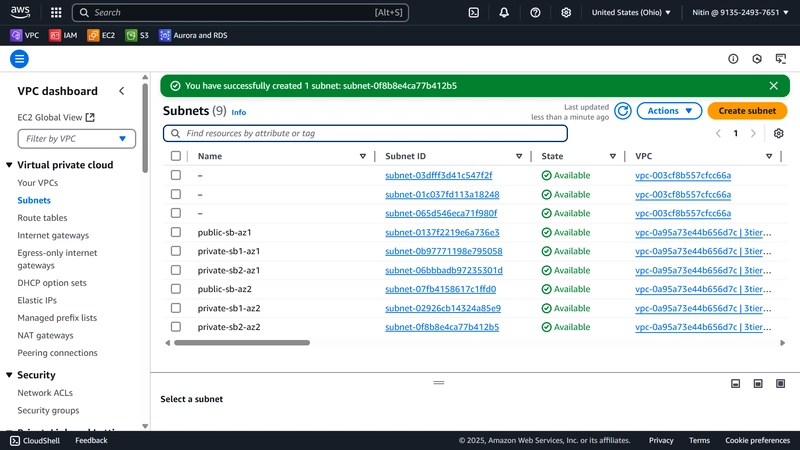Open EC2 service shortcut

tap(101, 35)
